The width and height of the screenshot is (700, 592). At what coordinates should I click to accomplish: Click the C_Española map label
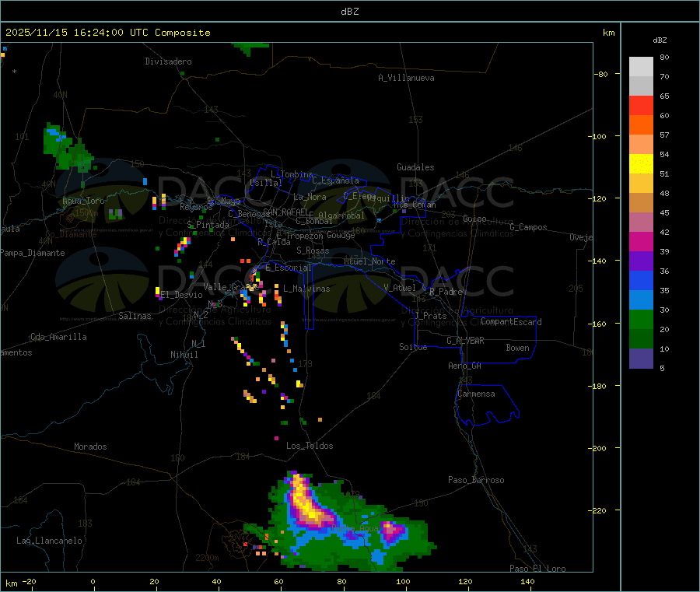coord(336,180)
